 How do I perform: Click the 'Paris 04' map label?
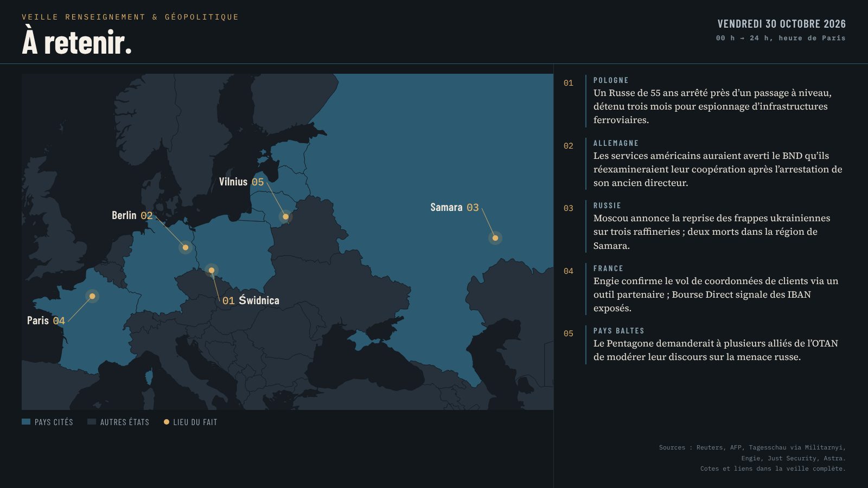(x=46, y=320)
